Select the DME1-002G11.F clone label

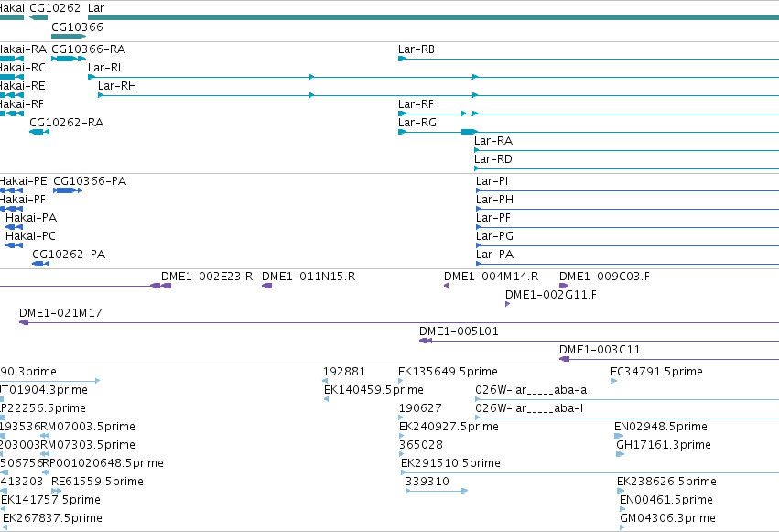click(551, 295)
